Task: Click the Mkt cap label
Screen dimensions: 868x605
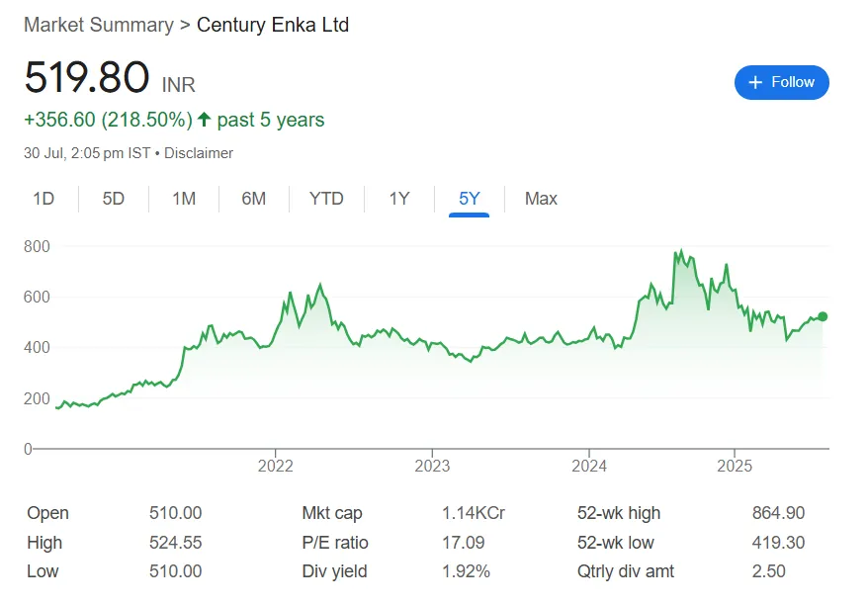Action: [x=332, y=513]
